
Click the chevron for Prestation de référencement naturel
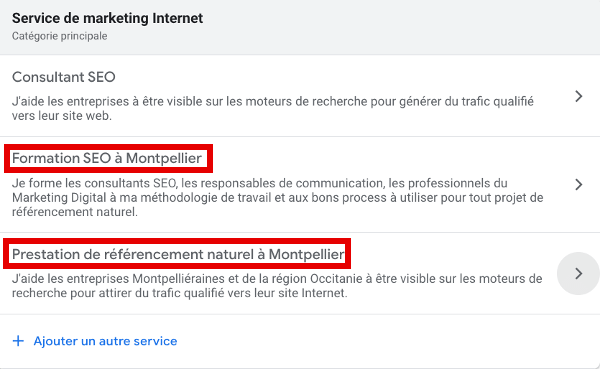[579, 273]
